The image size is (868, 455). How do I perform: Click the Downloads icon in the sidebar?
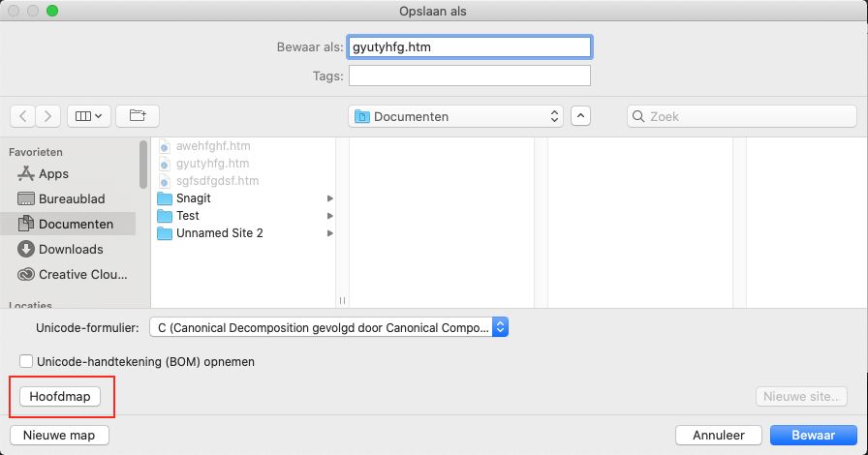click(x=26, y=250)
